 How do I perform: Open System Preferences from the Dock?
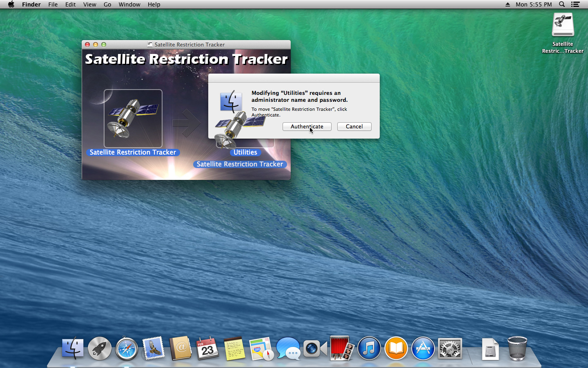coord(450,349)
